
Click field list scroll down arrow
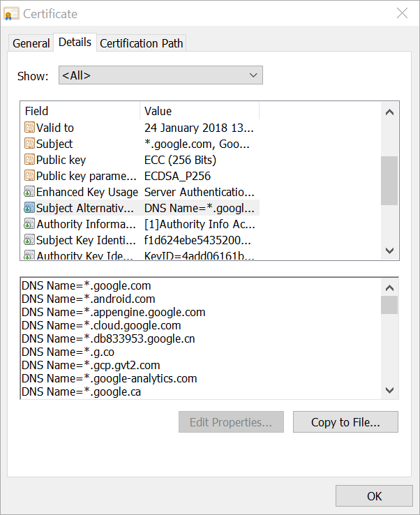coord(389,251)
